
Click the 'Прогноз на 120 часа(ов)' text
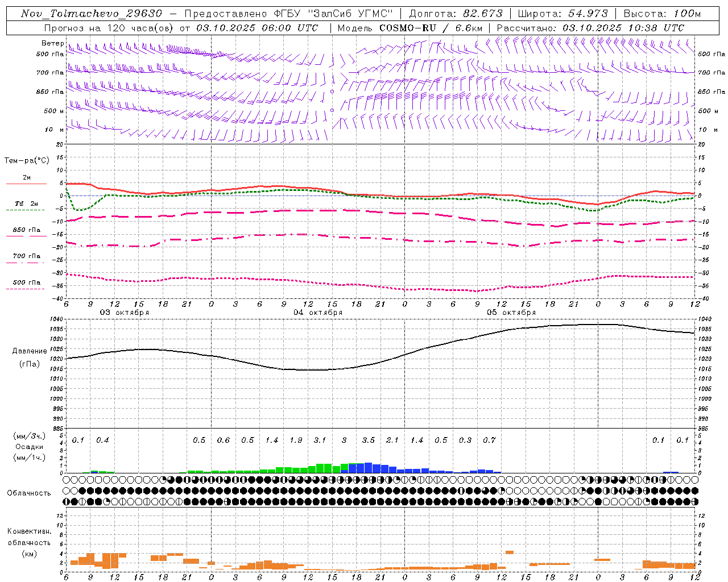(109, 28)
